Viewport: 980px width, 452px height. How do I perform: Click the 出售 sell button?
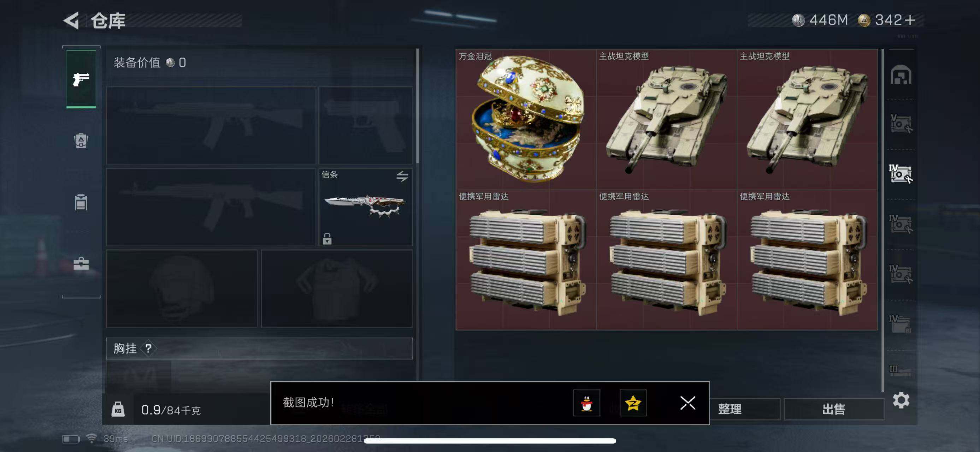pos(834,409)
